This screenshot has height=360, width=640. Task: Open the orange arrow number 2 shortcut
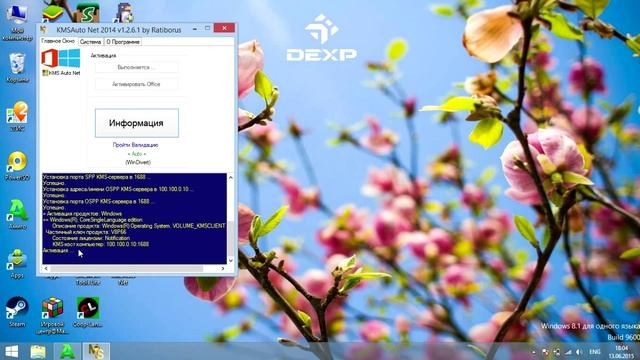tap(17, 116)
